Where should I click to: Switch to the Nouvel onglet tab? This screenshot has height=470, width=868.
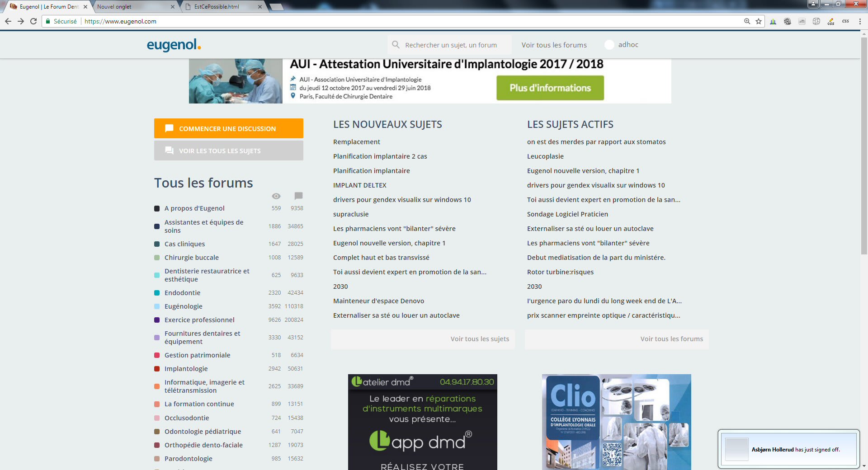pos(131,7)
